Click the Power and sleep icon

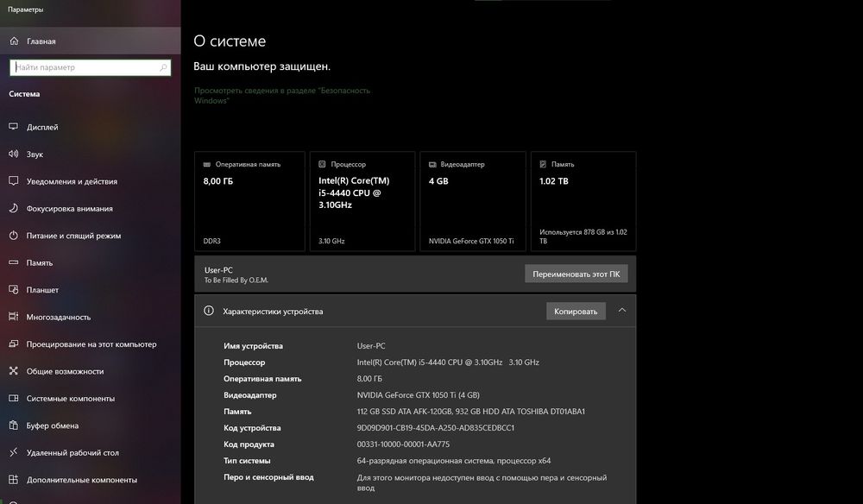[13, 236]
